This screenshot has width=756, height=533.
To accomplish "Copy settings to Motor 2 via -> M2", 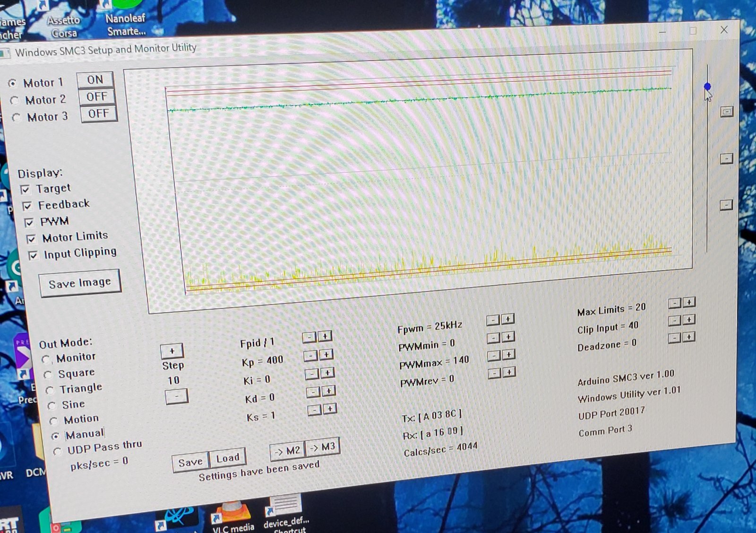I will click(x=288, y=451).
